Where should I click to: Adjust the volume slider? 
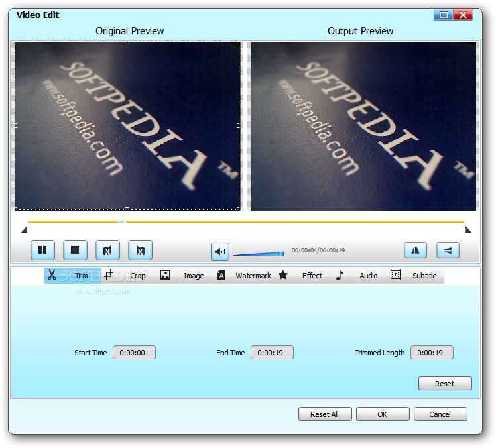[259, 254]
